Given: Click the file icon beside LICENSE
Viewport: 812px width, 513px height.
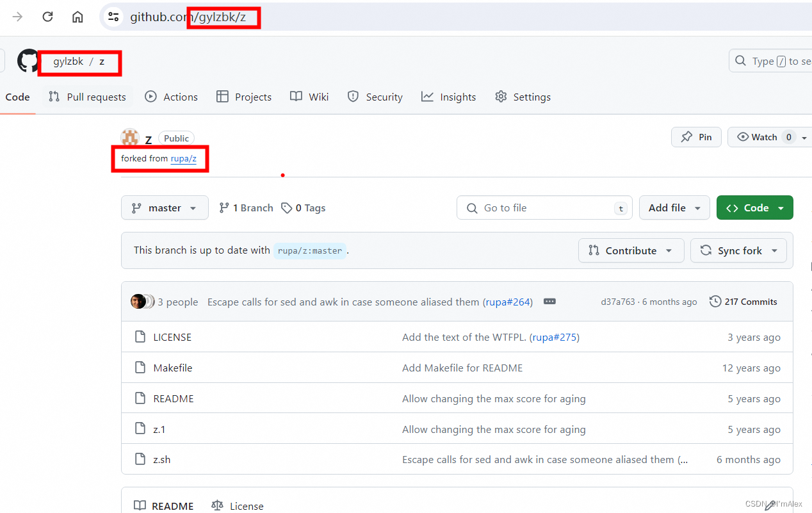Looking at the screenshot, I should (140, 337).
